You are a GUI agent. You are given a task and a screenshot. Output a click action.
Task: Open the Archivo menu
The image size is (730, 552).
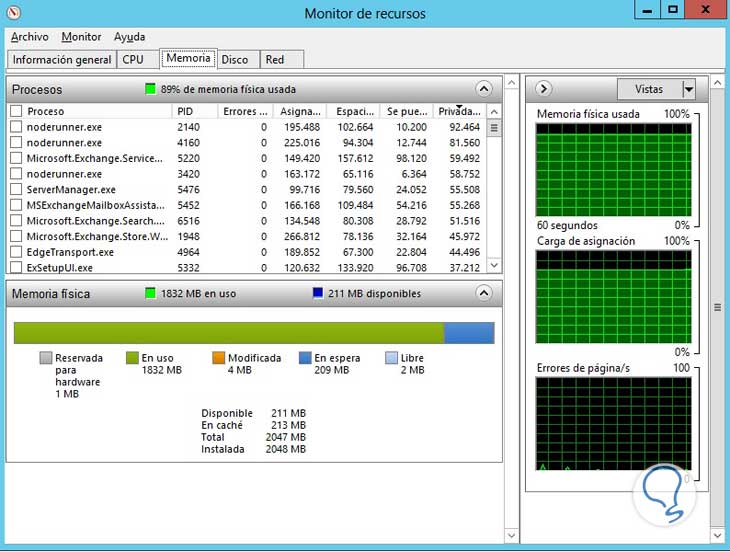(x=30, y=37)
